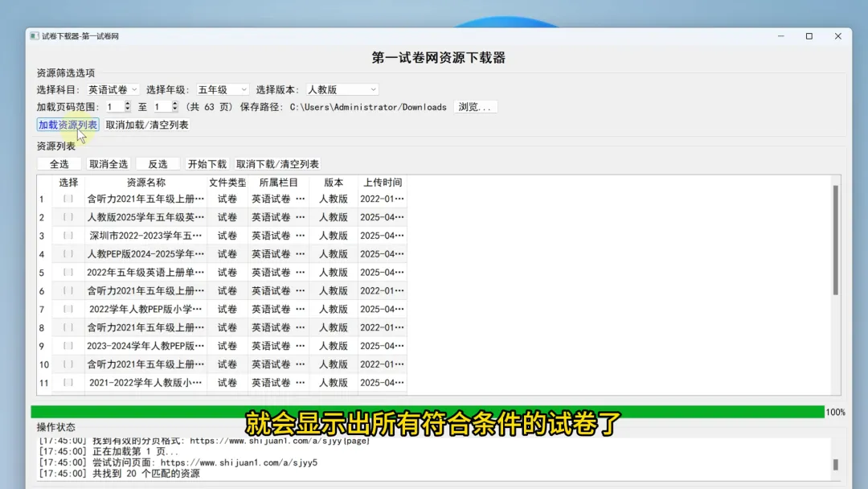
Task: Click the 版本 column header
Action: 334,183
